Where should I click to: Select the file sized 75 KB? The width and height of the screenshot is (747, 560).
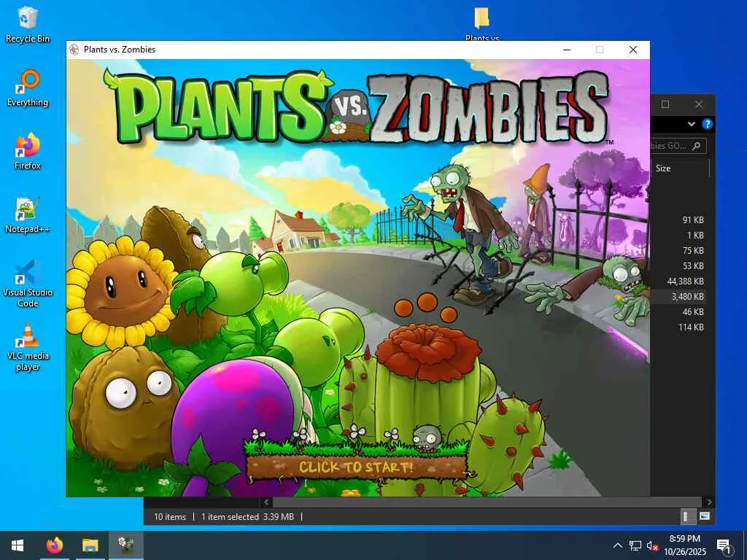[678, 251]
